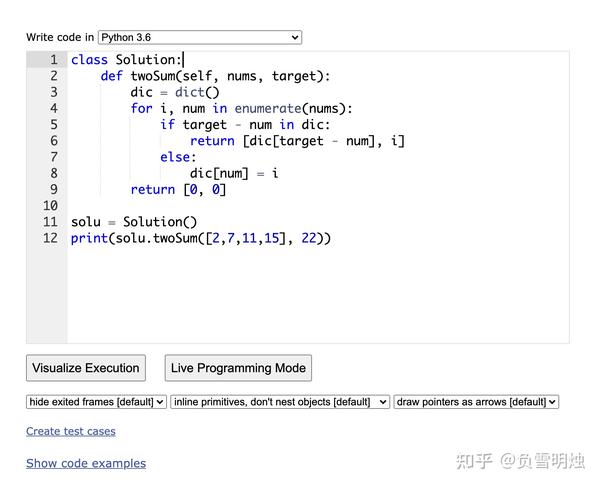Click line number 12 in gutter
Image resolution: width=600 pixels, height=485 pixels.
(x=50, y=238)
